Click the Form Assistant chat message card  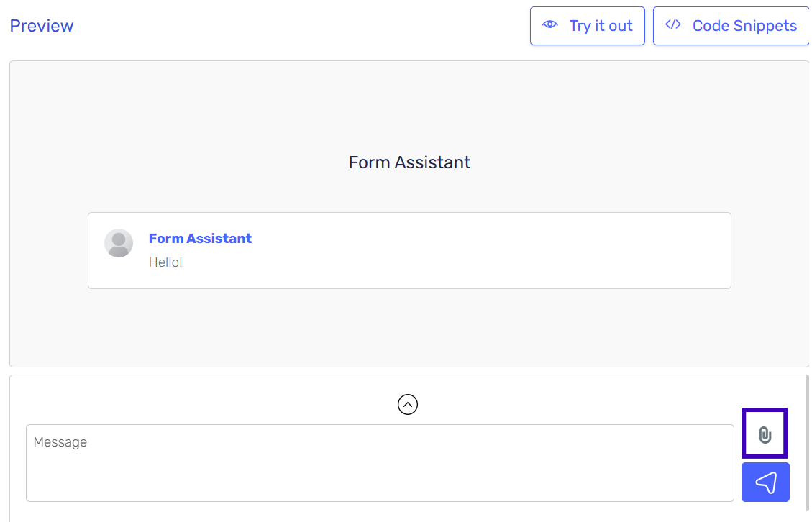pos(409,251)
